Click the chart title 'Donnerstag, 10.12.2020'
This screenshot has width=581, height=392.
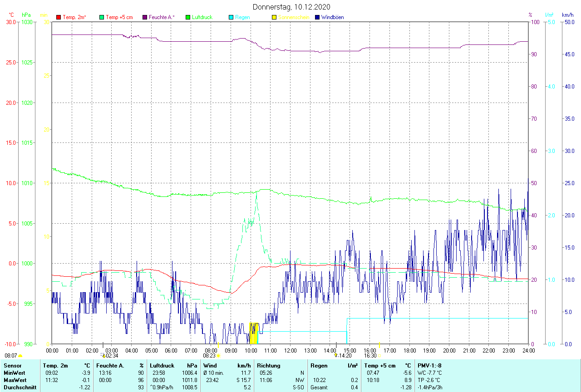291,7
